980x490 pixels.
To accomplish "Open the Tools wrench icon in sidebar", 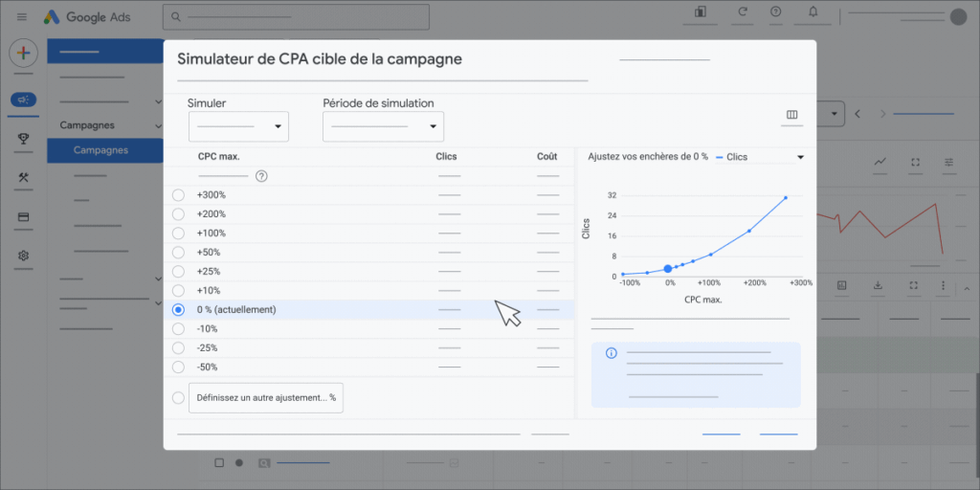I will 23,178.
